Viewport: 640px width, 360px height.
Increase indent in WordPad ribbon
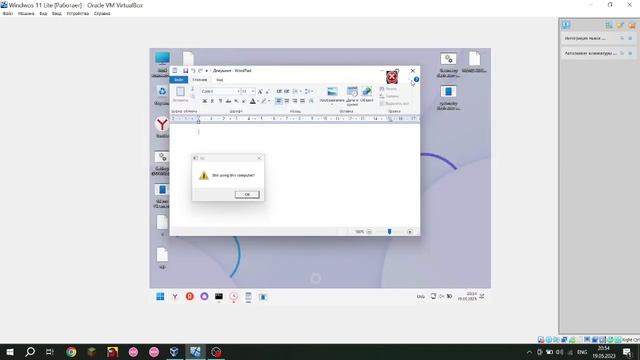pos(287,91)
